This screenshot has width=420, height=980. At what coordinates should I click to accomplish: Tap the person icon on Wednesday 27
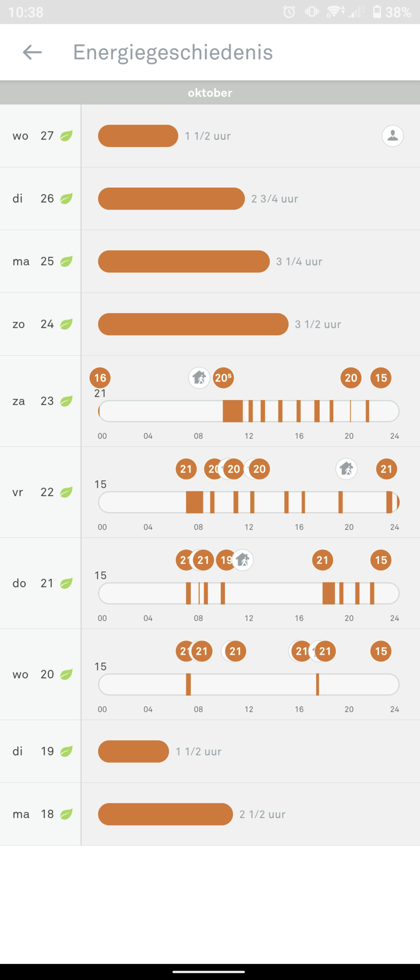(393, 136)
